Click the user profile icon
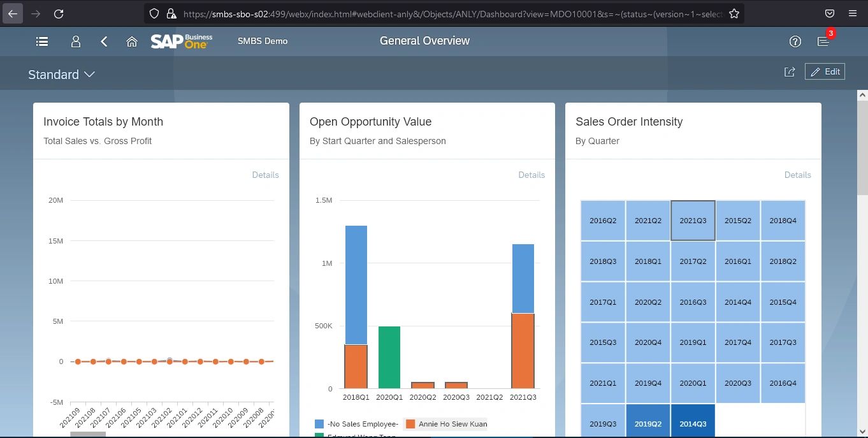 click(x=75, y=41)
